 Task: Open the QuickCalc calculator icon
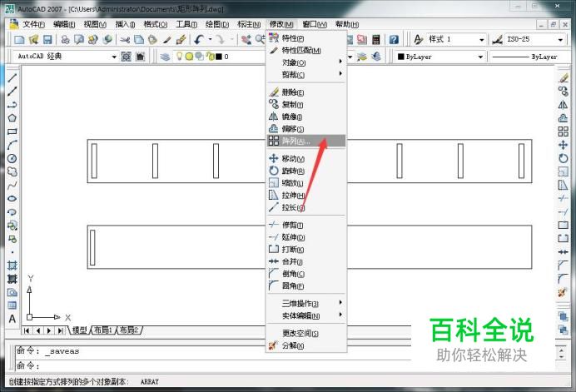(x=375, y=39)
